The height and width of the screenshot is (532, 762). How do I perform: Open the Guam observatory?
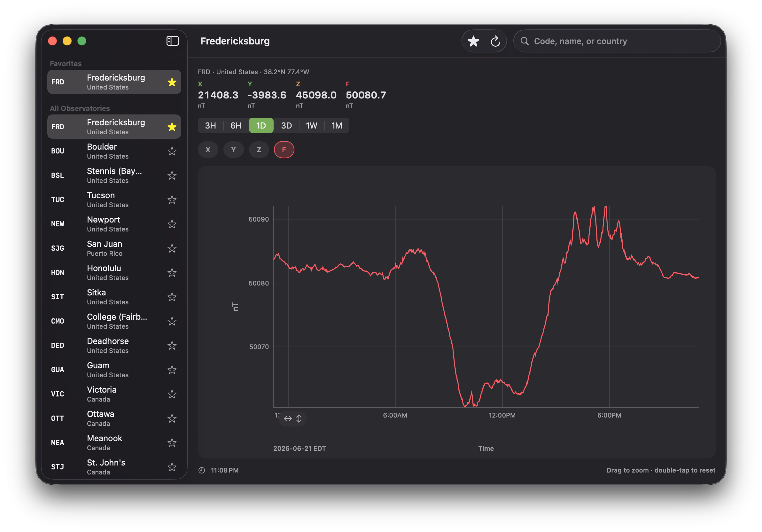[114, 370]
